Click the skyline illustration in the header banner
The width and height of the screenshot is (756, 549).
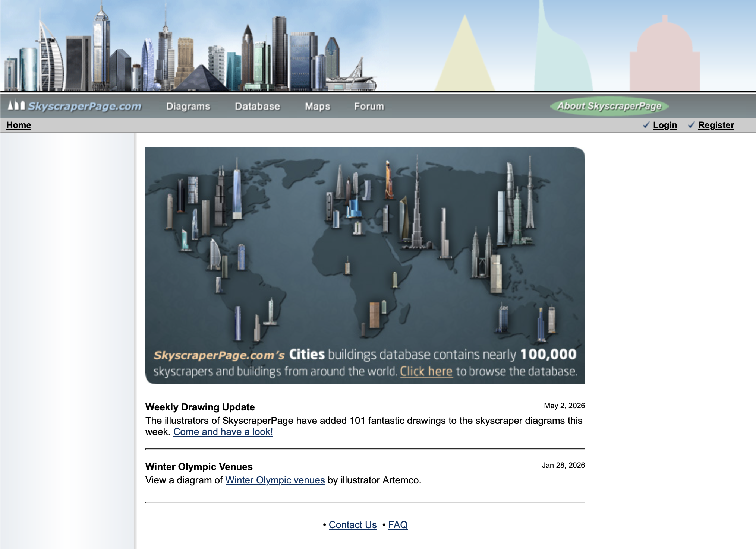click(190, 47)
